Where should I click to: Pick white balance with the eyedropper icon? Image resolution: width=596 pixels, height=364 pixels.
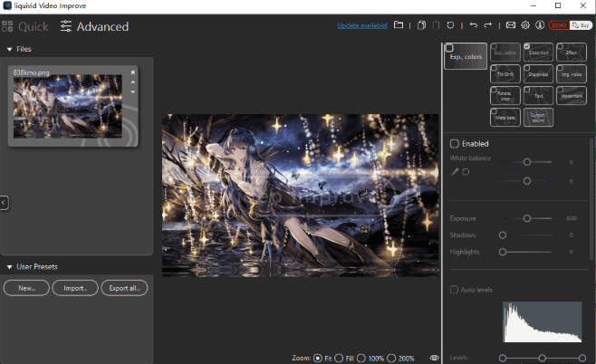(455, 171)
